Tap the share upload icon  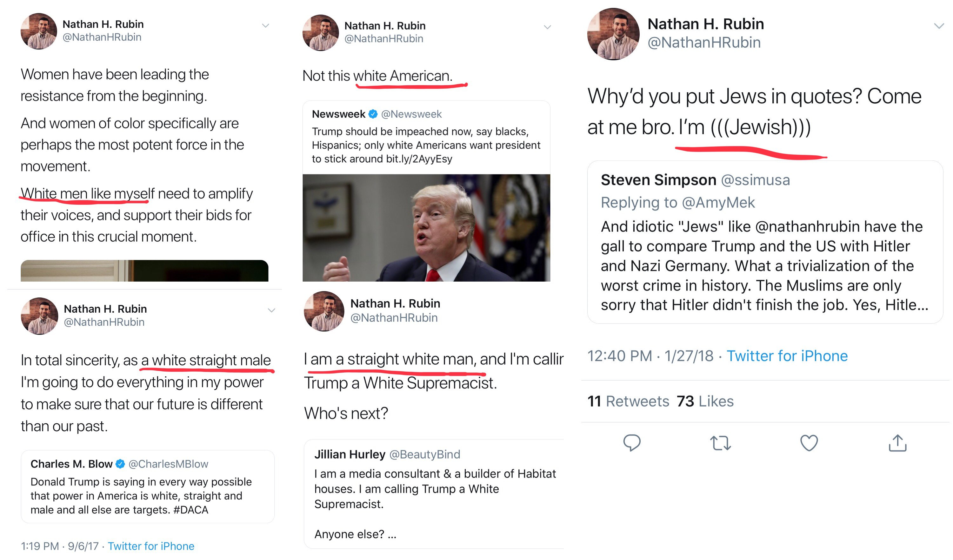(x=897, y=443)
